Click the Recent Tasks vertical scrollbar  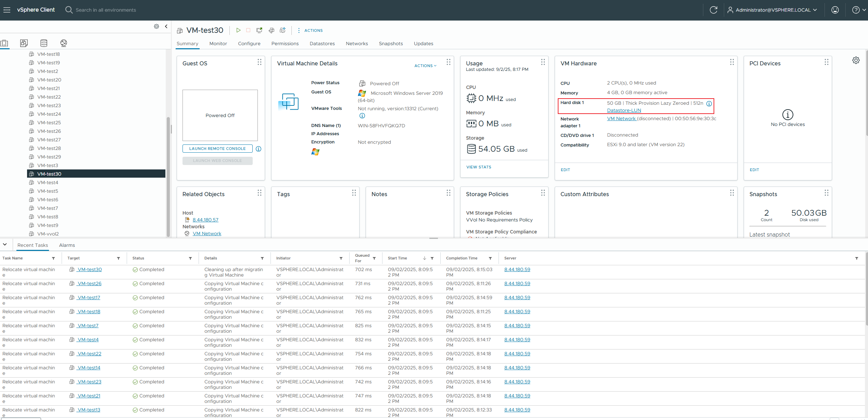click(866, 289)
